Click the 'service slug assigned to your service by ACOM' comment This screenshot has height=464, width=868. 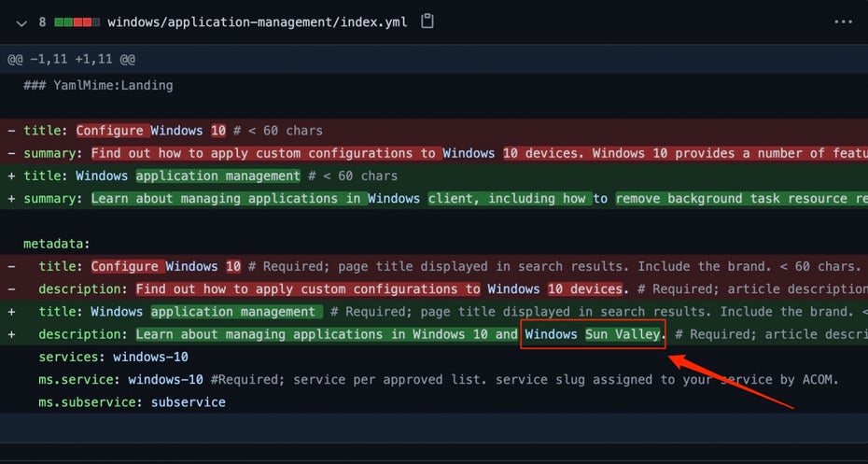click(667, 380)
